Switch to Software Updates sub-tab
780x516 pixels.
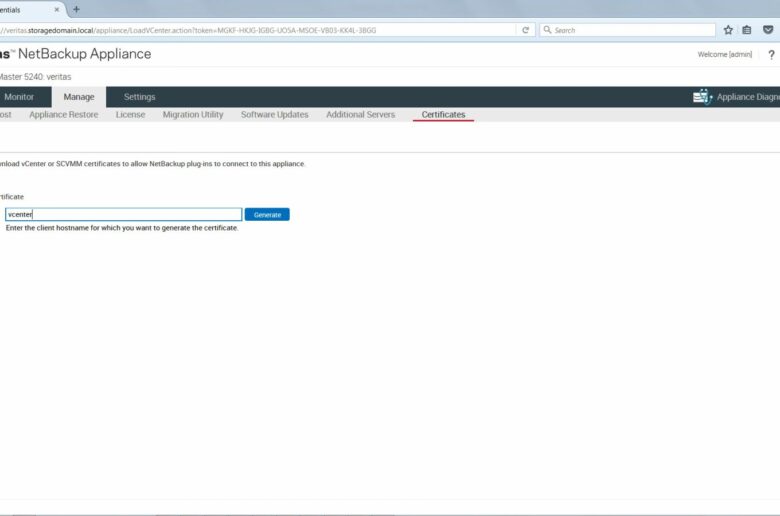[275, 114]
